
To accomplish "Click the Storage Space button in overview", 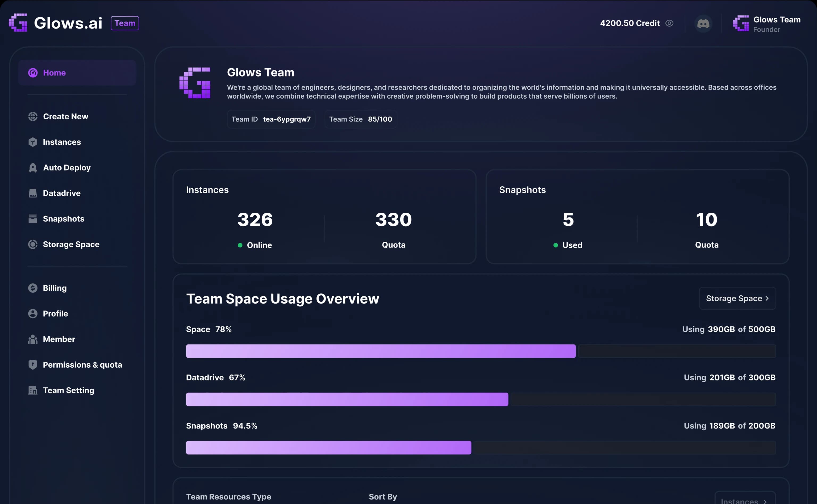I will point(737,298).
